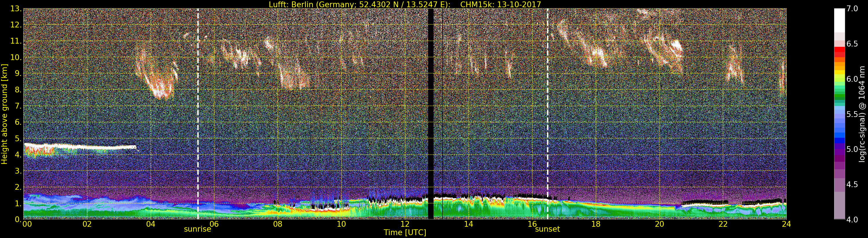This screenshot has height=238, width=868.
Task: Click the height axis tick '11.'
Action: pos(16,41)
